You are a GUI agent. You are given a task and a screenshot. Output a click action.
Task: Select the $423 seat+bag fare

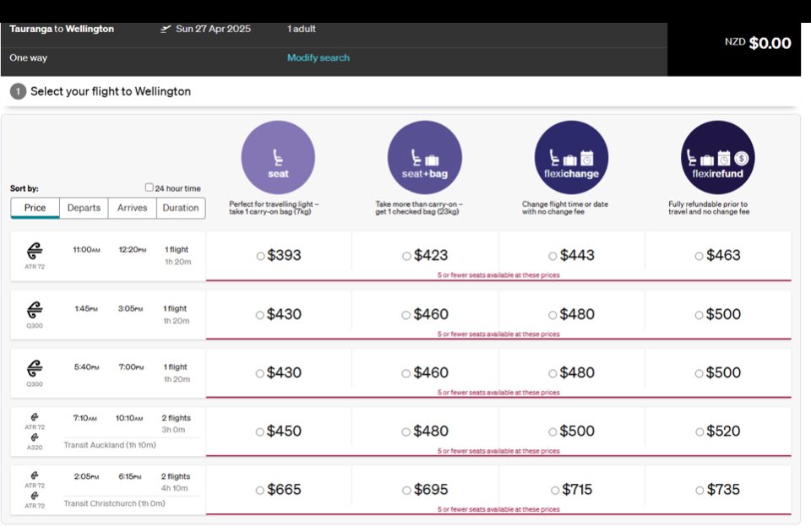coord(406,256)
